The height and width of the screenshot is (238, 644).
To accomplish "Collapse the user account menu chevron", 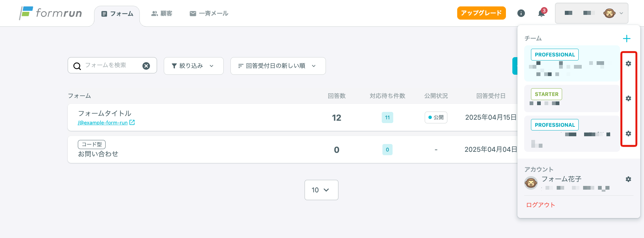I will point(621,13).
